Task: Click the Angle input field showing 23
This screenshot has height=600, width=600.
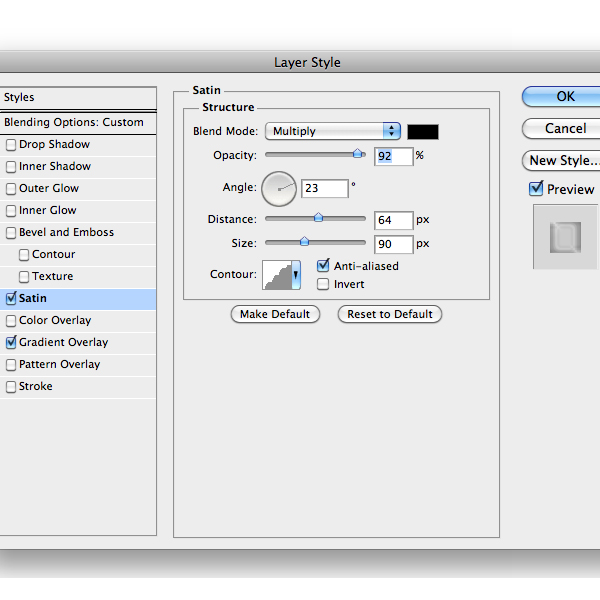Action: coord(325,188)
